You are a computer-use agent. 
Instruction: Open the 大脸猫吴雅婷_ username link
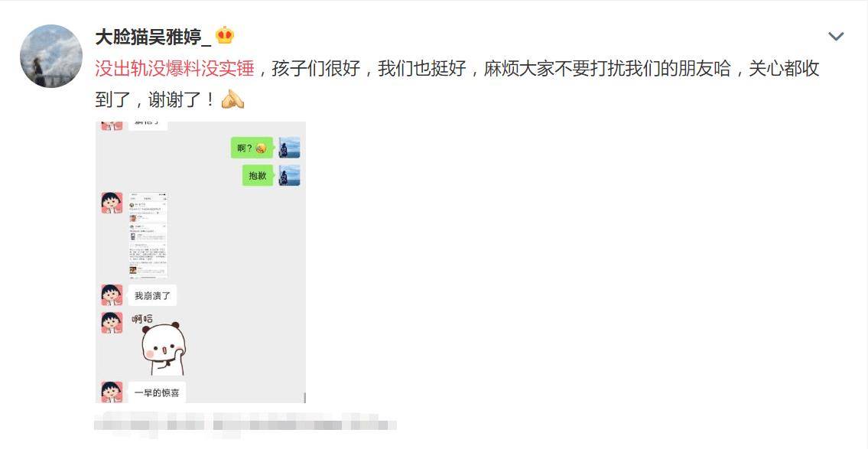[x=154, y=37]
